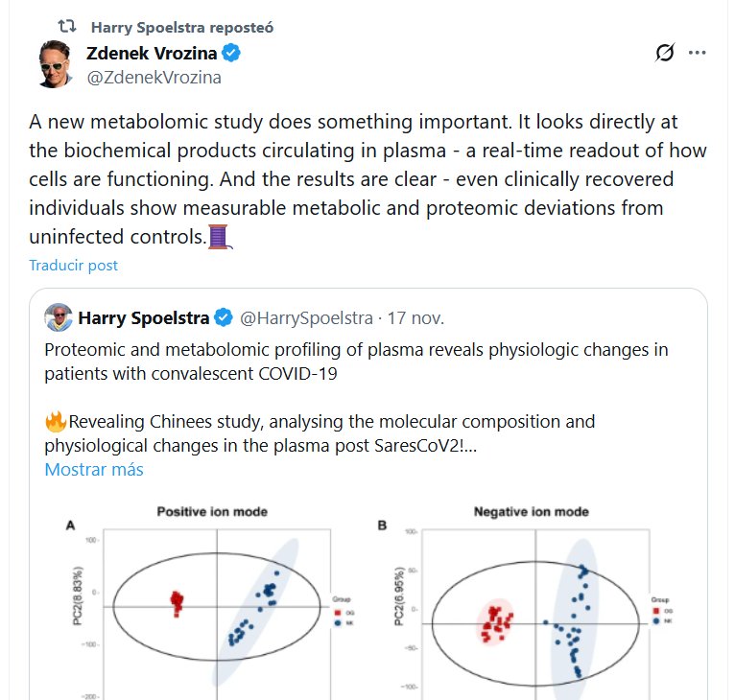Open the "Harry Spoelstra reposteó" link

[181, 27]
